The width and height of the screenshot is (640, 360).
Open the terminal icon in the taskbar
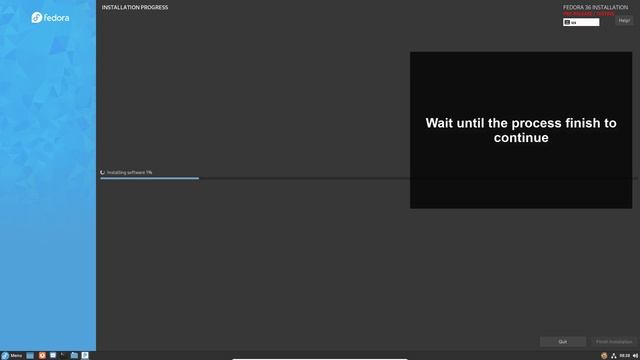click(x=63, y=356)
